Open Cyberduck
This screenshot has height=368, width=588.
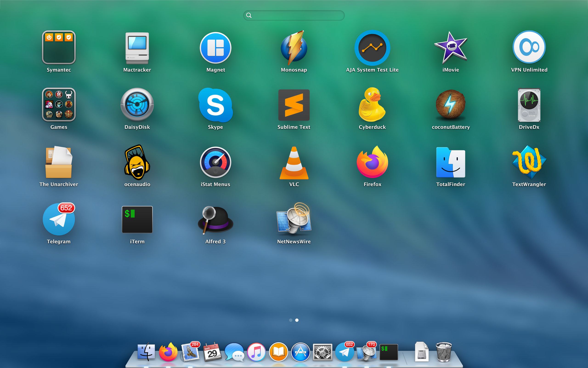click(x=372, y=104)
